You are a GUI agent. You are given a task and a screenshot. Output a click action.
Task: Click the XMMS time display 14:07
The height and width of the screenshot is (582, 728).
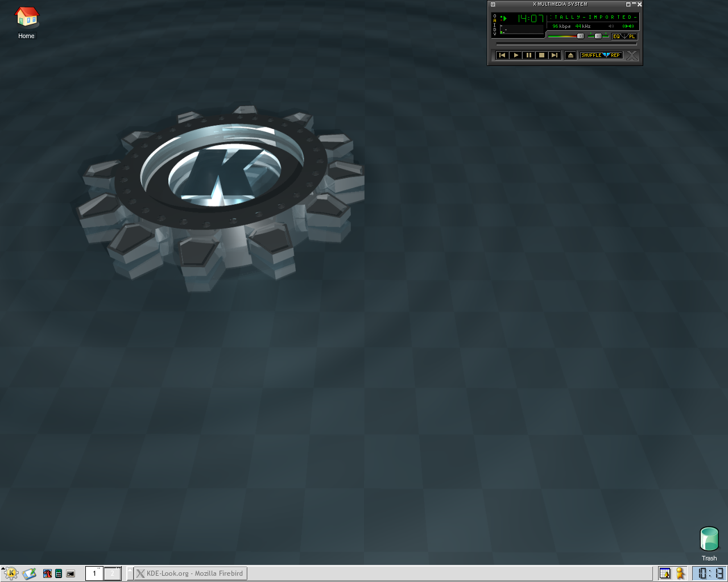[x=530, y=18]
